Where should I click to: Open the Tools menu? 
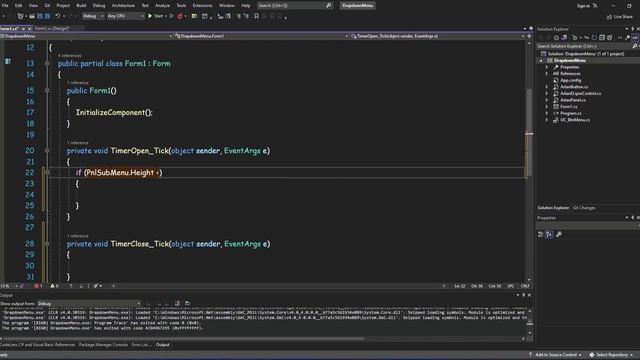[x=181, y=5]
